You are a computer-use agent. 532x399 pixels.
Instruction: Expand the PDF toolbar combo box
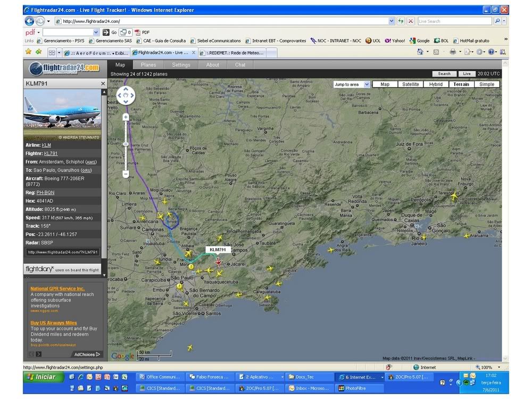tap(96, 32)
